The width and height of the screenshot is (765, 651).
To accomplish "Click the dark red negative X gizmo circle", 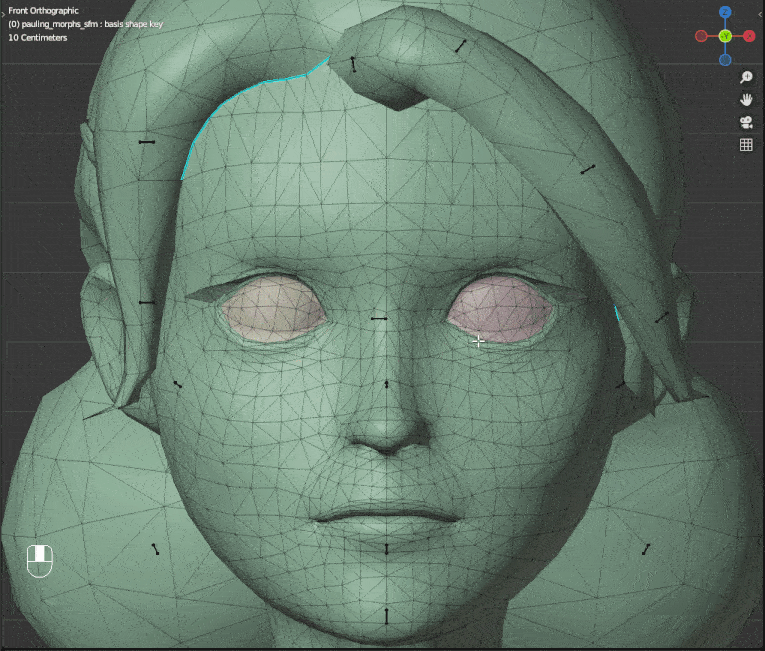I will [x=701, y=36].
